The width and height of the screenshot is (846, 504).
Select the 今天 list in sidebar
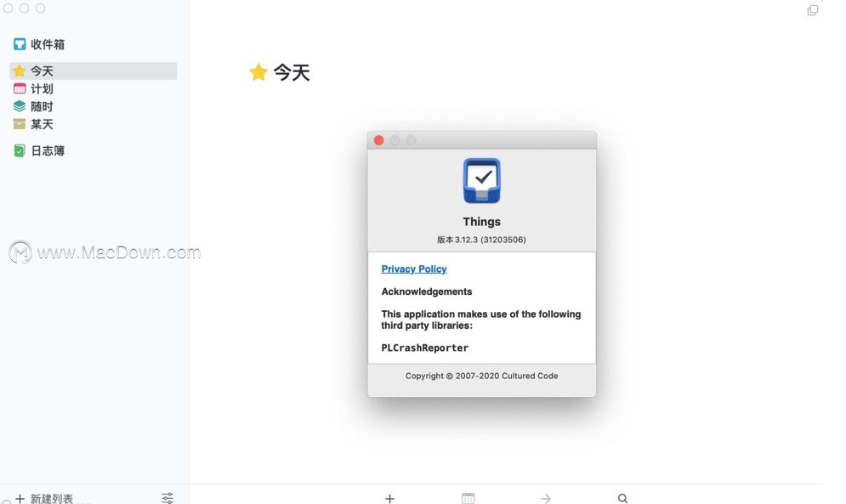[x=93, y=71]
